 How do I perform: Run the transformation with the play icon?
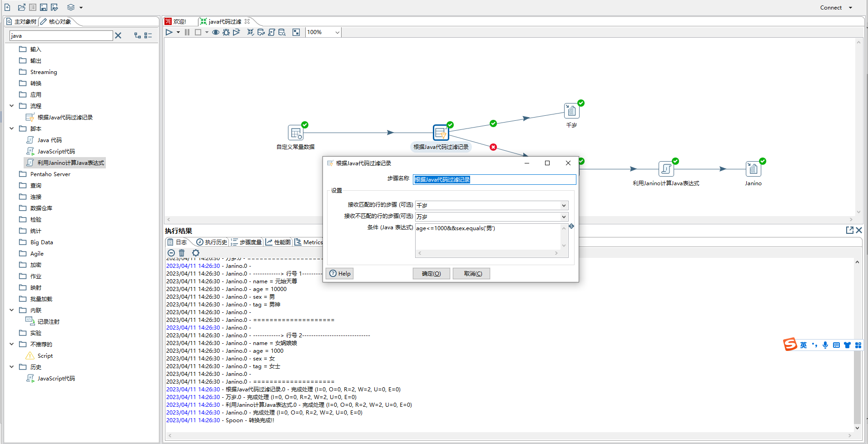(x=169, y=32)
